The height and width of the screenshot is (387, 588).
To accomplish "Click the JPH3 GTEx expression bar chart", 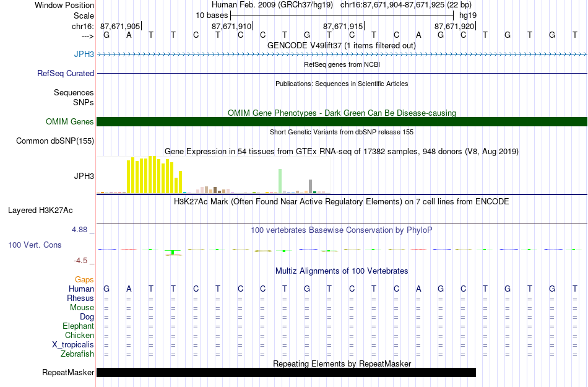I will (214, 175).
